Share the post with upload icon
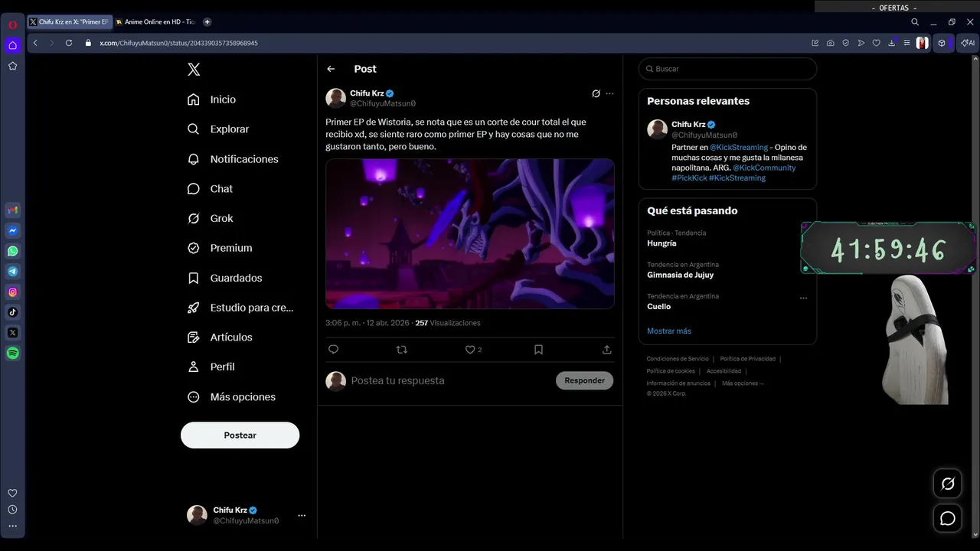This screenshot has width=980, height=551. (x=607, y=350)
